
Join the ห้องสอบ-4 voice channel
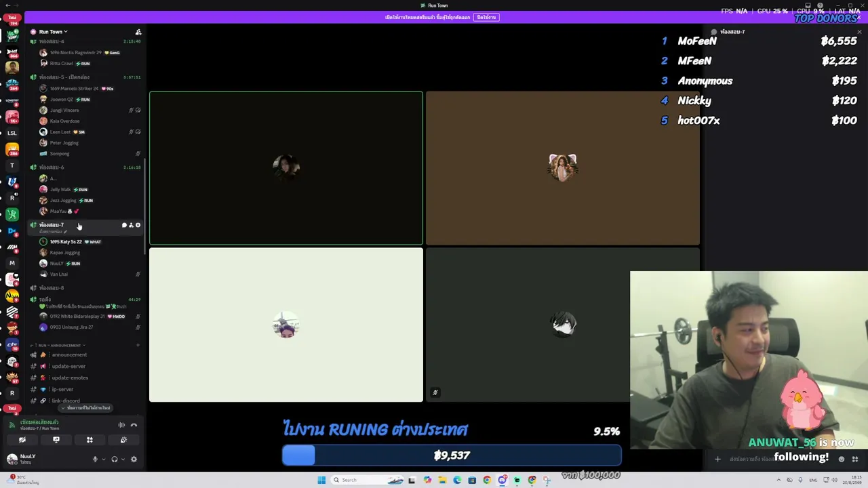85,41
